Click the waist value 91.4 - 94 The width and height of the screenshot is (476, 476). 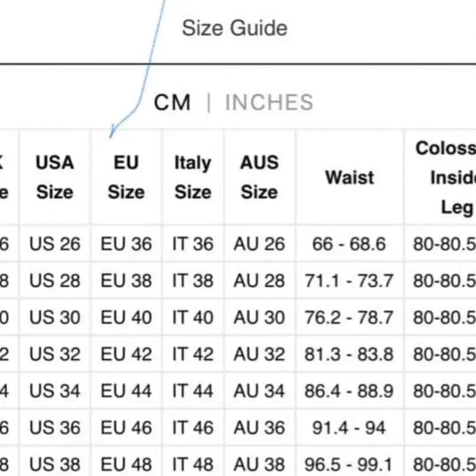pos(349,428)
